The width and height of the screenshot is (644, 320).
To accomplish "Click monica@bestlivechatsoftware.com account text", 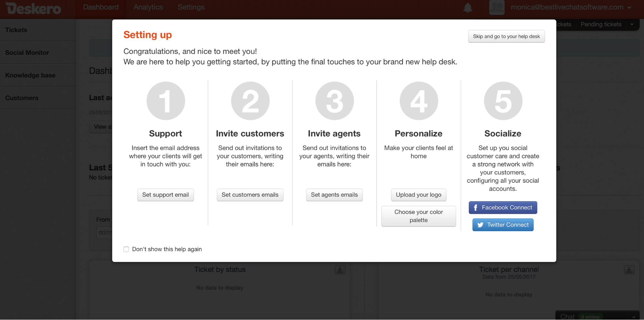I will (567, 7).
